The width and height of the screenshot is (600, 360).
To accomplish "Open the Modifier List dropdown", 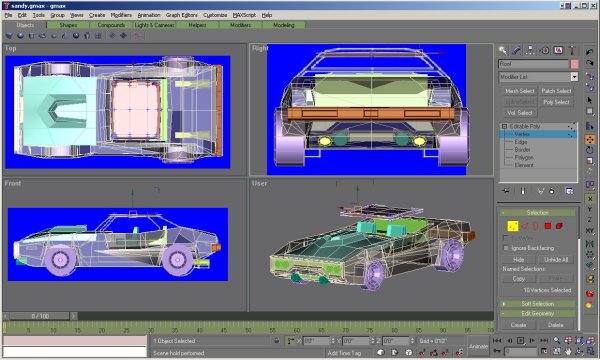I will [538, 77].
